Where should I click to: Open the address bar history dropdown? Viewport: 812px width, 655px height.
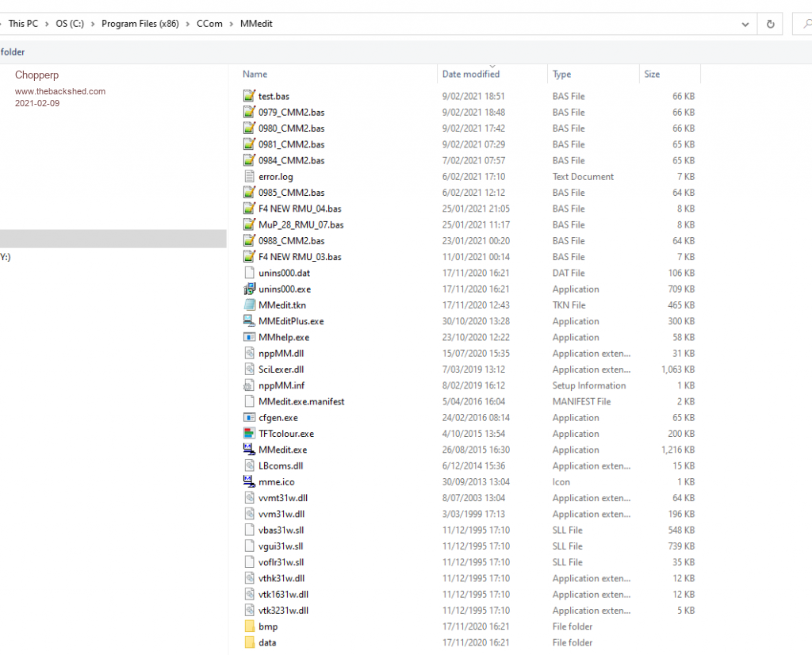745,25
